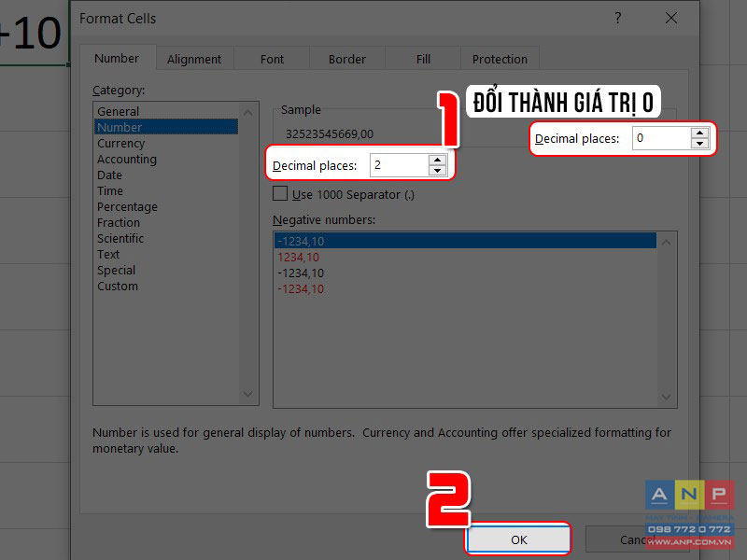Decrease Decimal places with down arrow beside 2
Viewport: 747px width, 560px height.
coord(437,171)
